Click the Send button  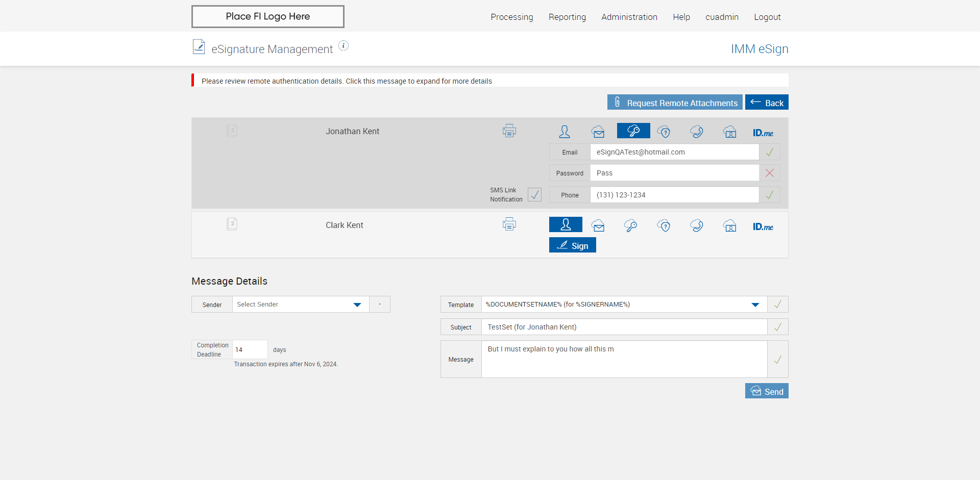point(767,391)
